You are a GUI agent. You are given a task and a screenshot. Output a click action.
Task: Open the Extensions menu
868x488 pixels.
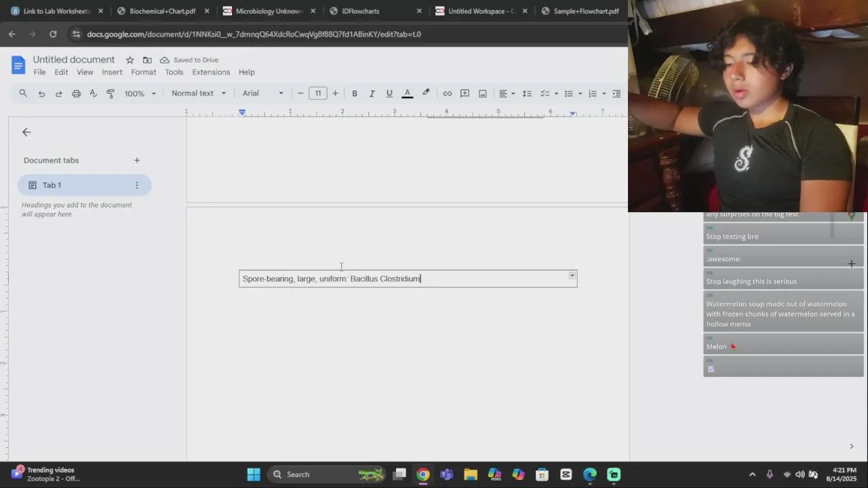(x=211, y=72)
